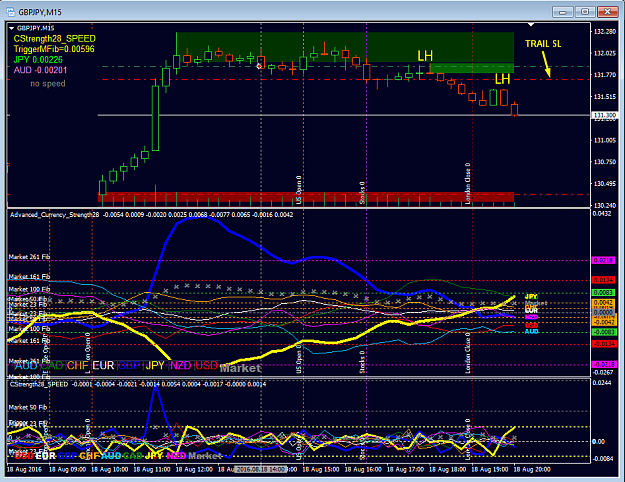The image size is (625, 482).
Task: Click NZD in the speed pane currency legend
Action: click(176, 455)
